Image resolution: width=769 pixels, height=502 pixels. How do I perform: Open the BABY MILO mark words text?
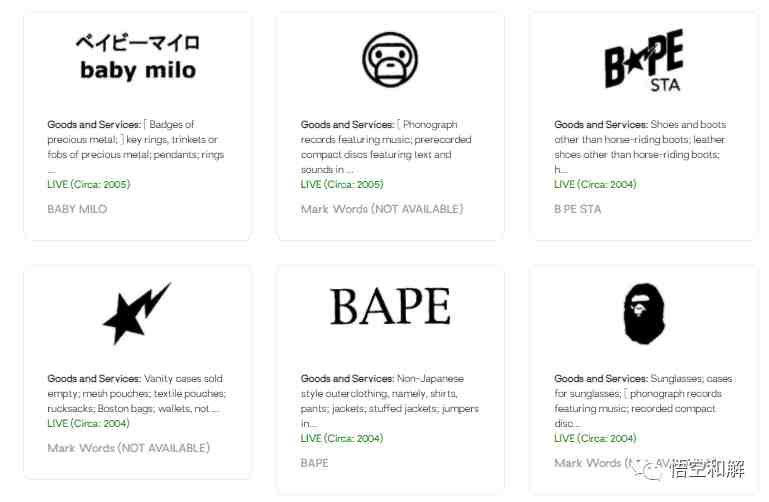click(x=77, y=209)
